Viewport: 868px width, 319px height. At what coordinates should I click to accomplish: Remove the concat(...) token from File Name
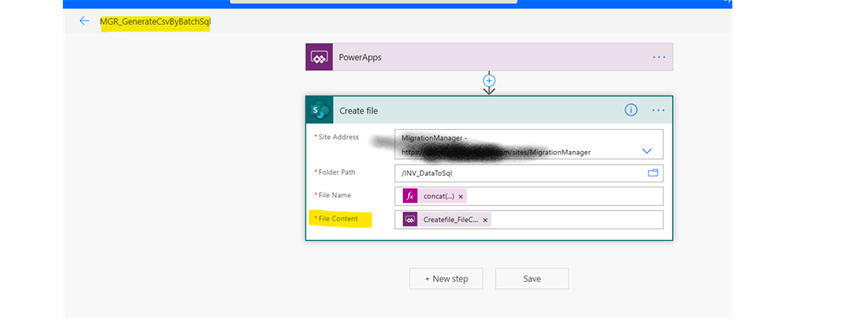click(461, 197)
